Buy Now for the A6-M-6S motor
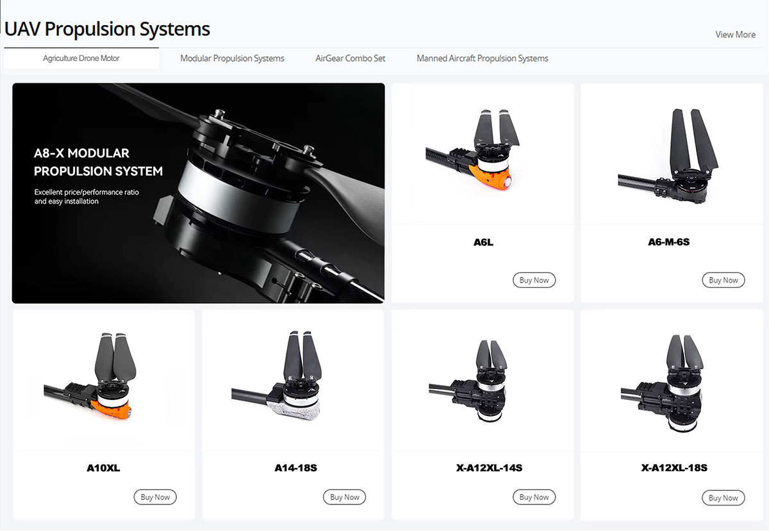 724,280
